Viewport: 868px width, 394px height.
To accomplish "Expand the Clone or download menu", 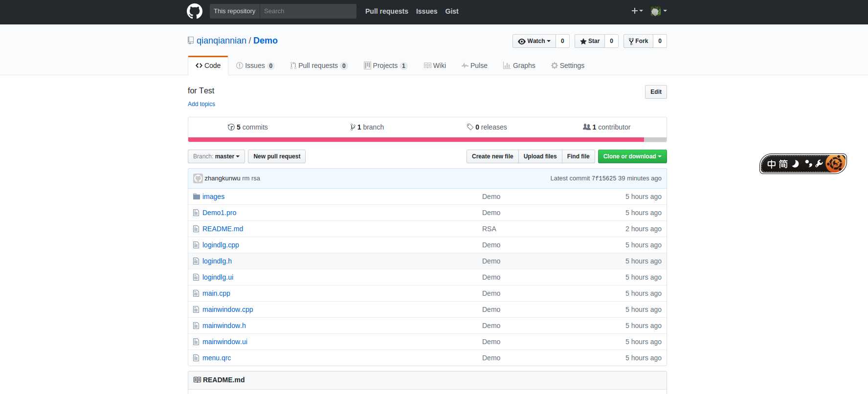I will pos(632,156).
